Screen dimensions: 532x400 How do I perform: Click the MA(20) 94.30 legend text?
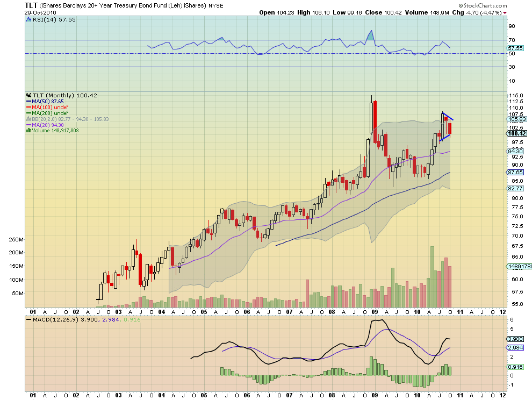coord(47,125)
